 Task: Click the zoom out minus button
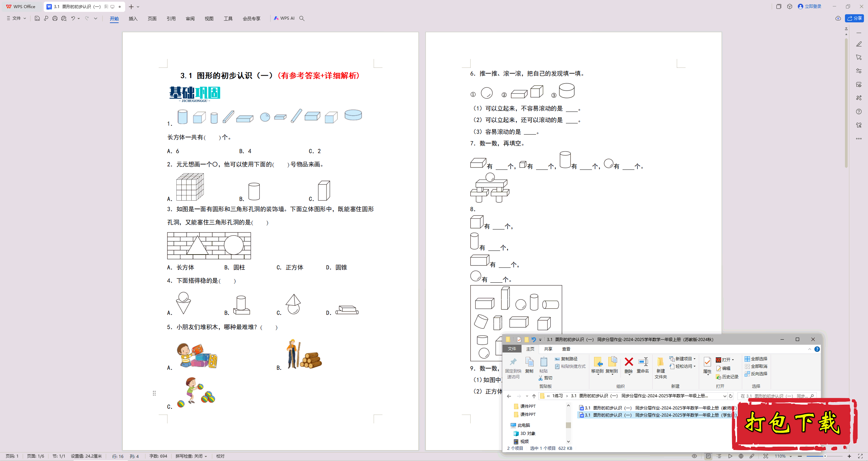(x=800, y=456)
